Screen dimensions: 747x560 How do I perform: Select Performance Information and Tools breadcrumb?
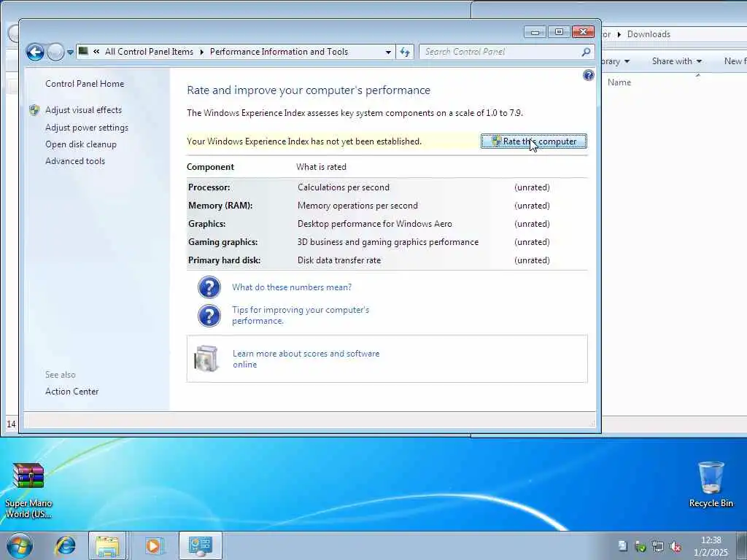(x=279, y=52)
